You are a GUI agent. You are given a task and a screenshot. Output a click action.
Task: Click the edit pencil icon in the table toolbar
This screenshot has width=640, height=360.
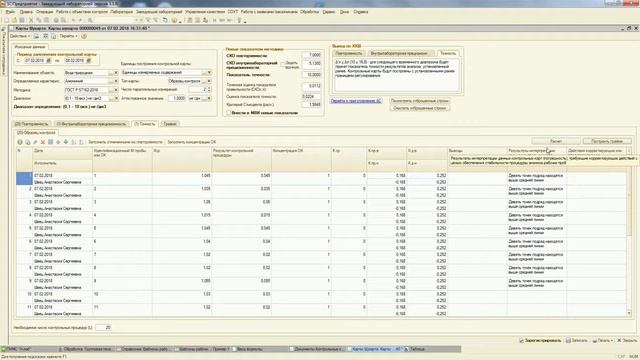tap(35, 142)
